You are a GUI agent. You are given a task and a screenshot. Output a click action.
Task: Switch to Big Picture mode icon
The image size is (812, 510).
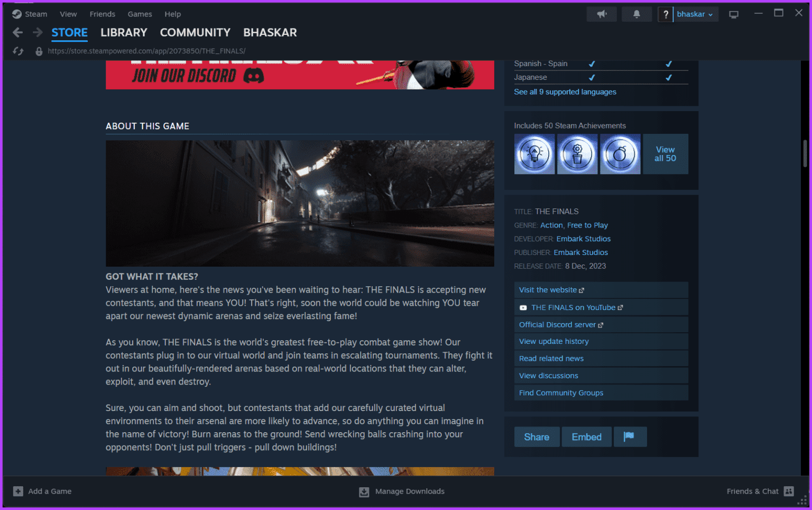pos(733,14)
